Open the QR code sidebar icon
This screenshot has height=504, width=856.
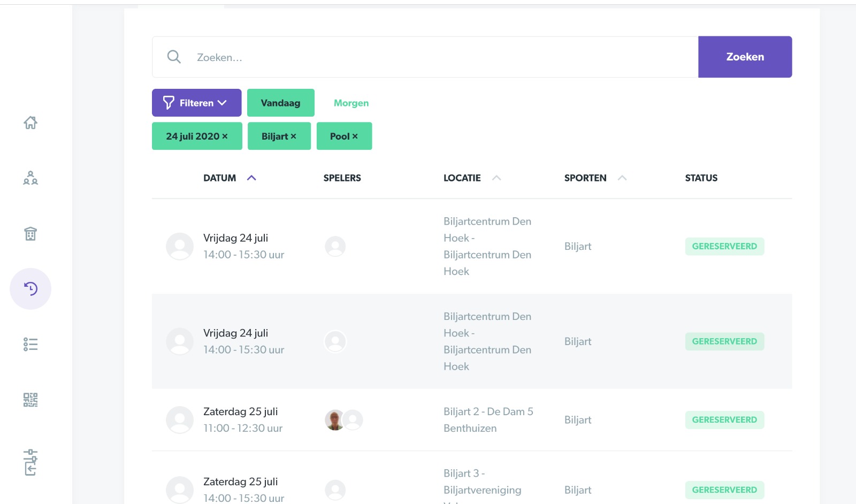pos(30,400)
